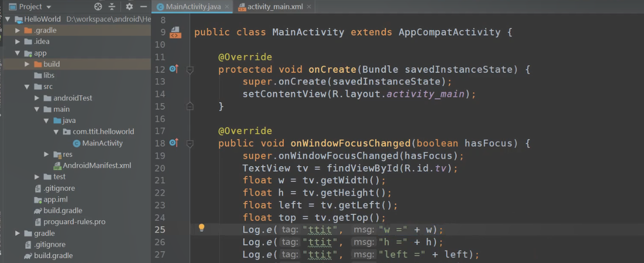Expand the test folder arrow
The image size is (644, 263).
tap(37, 176)
